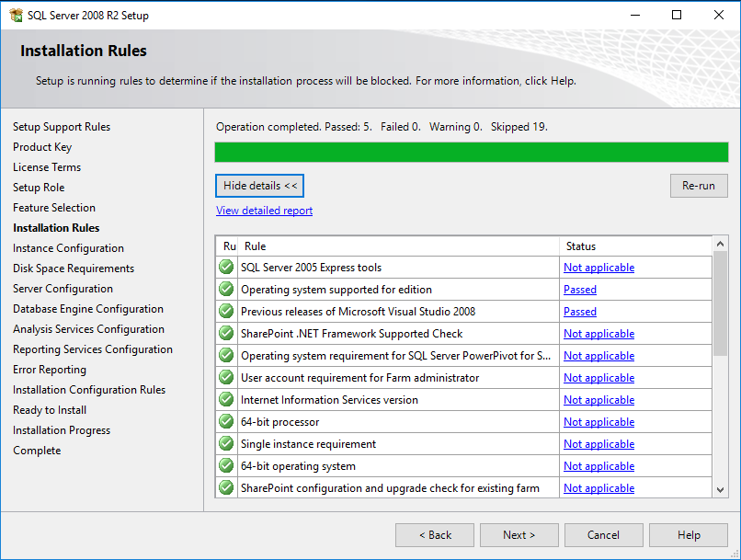Click green check icon for SharePoint configuration and upgrade check
Screen dimensions: 741x560
point(226,487)
